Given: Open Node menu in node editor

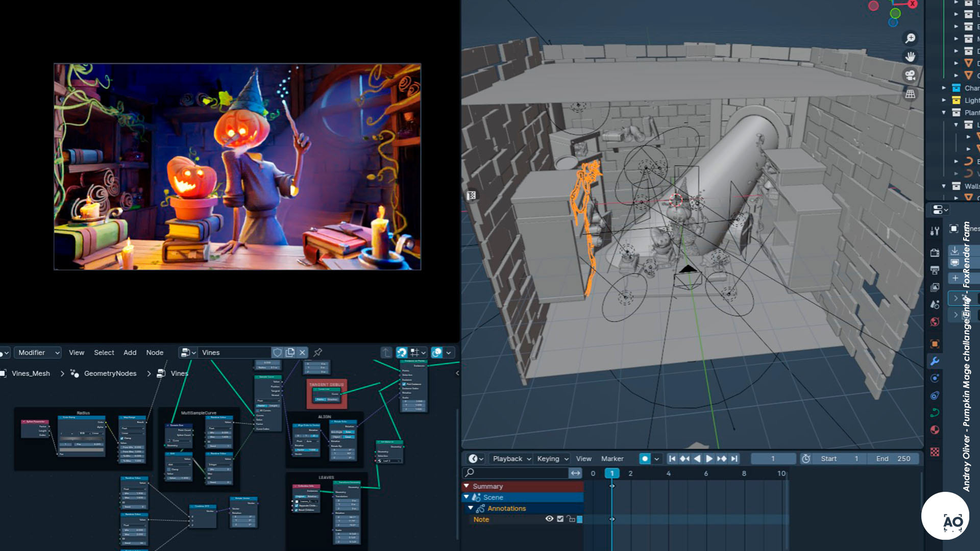Looking at the screenshot, I should click(155, 353).
